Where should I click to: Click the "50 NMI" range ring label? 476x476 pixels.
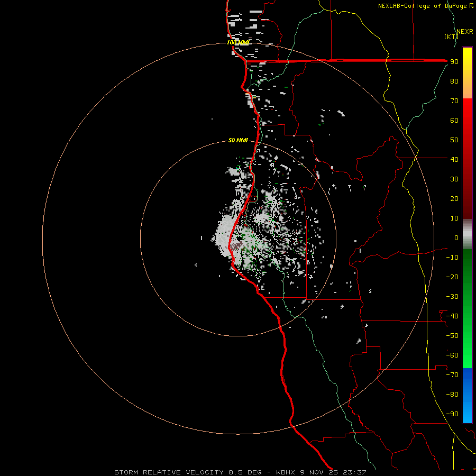click(x=238, y=140)
